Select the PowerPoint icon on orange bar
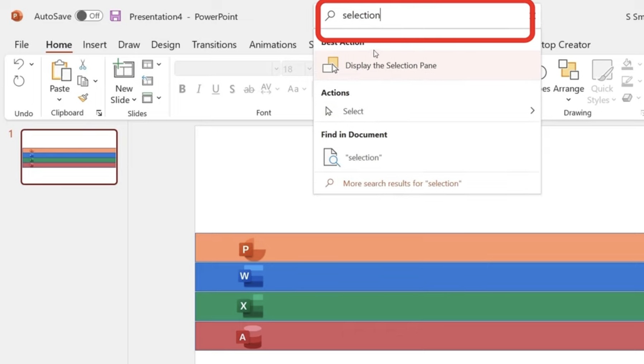Viewport: 644px width, 364px height. point(252,249)
